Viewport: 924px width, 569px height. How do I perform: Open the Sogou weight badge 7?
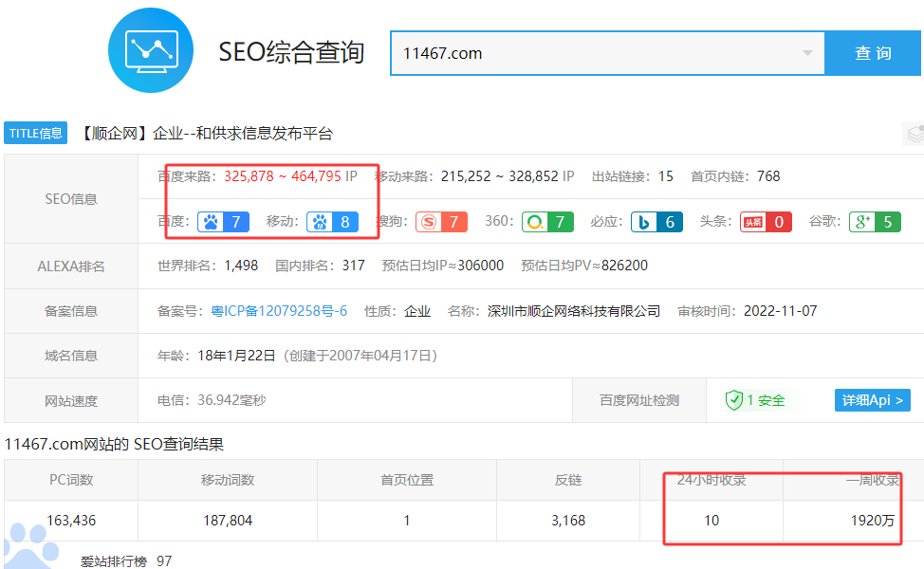click(441, 222)
